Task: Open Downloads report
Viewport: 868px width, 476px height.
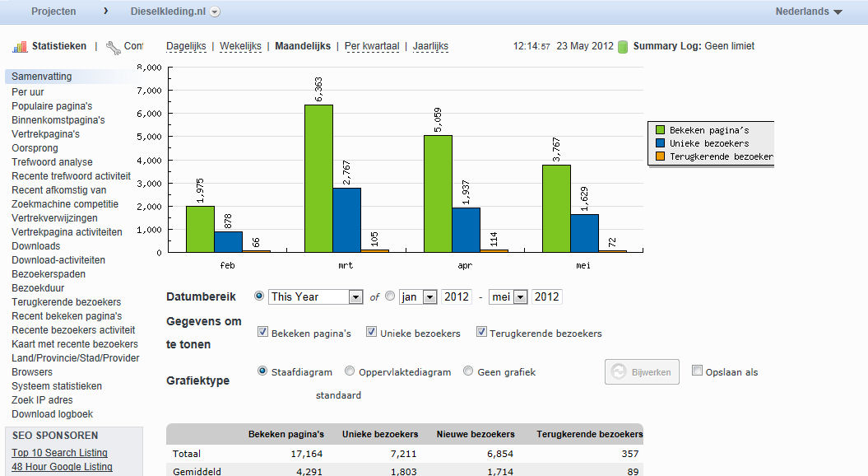Action: (36, 246)
